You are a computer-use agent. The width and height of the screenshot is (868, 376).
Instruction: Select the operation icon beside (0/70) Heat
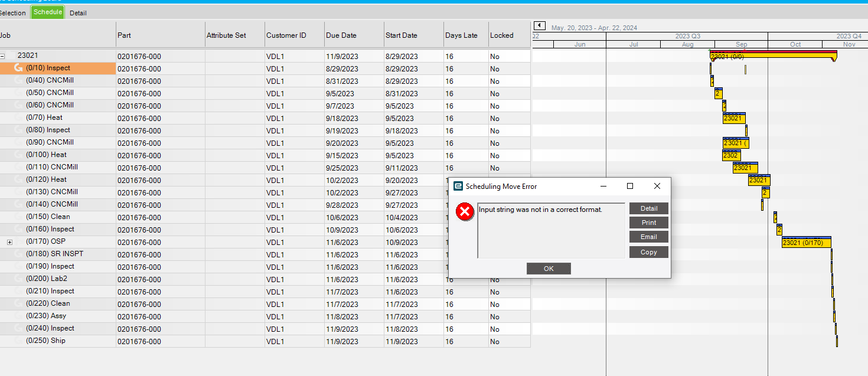18,117
